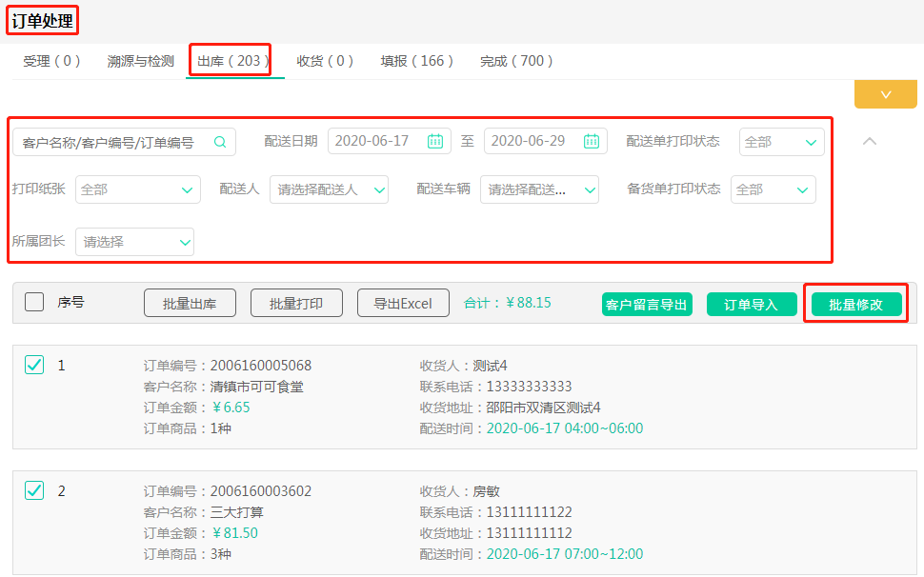
Task: Expand the 配送人 selector
Action: 329,189
